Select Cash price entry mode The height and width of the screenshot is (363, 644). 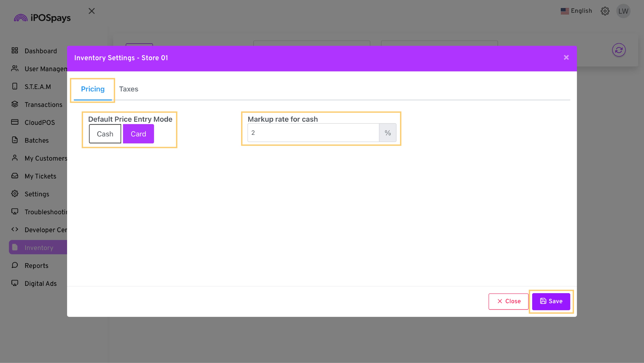[105, 134]
